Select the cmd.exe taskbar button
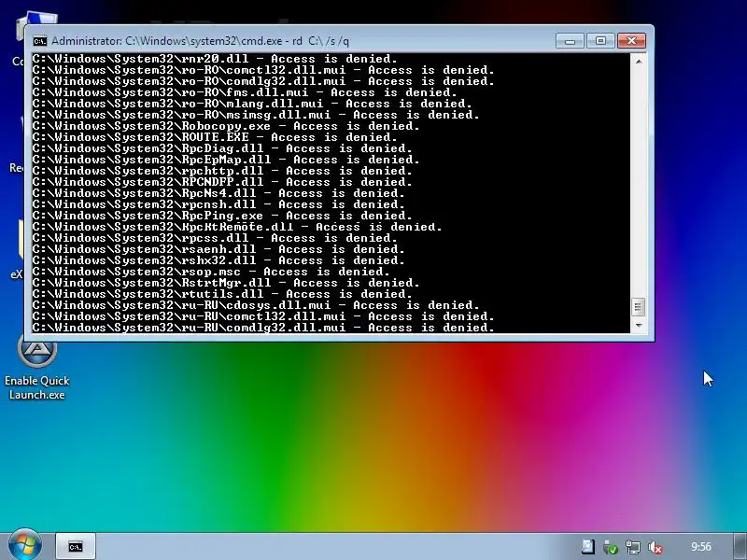Screen dimensions: 747x560 coord(76,547)
